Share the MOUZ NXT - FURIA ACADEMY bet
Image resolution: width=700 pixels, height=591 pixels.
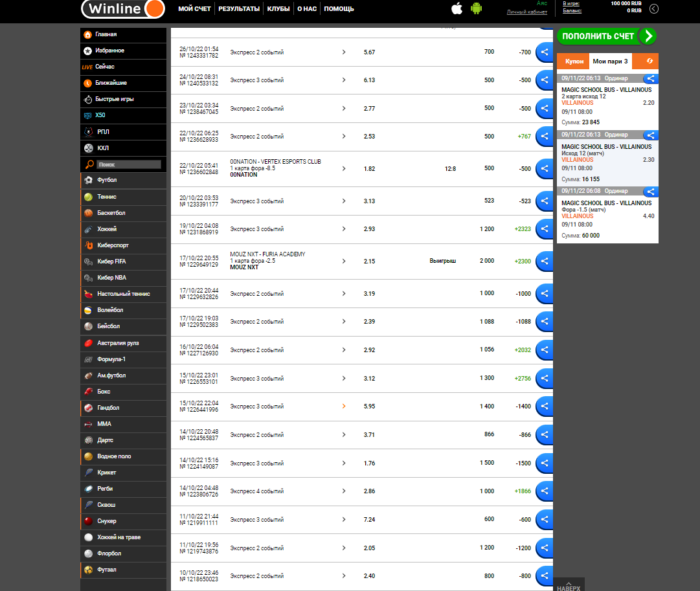[545, 262]
